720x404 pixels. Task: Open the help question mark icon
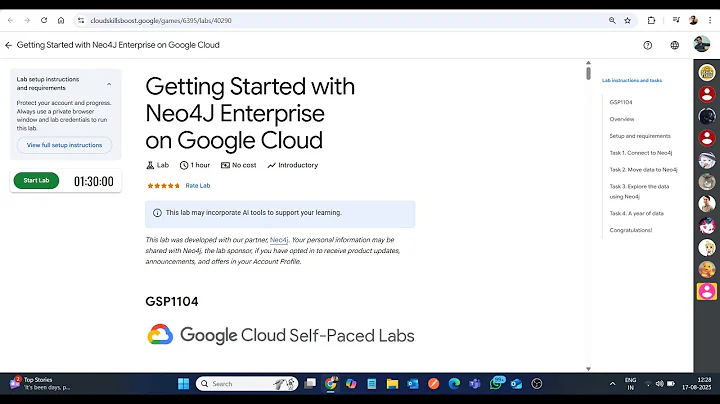647,45
